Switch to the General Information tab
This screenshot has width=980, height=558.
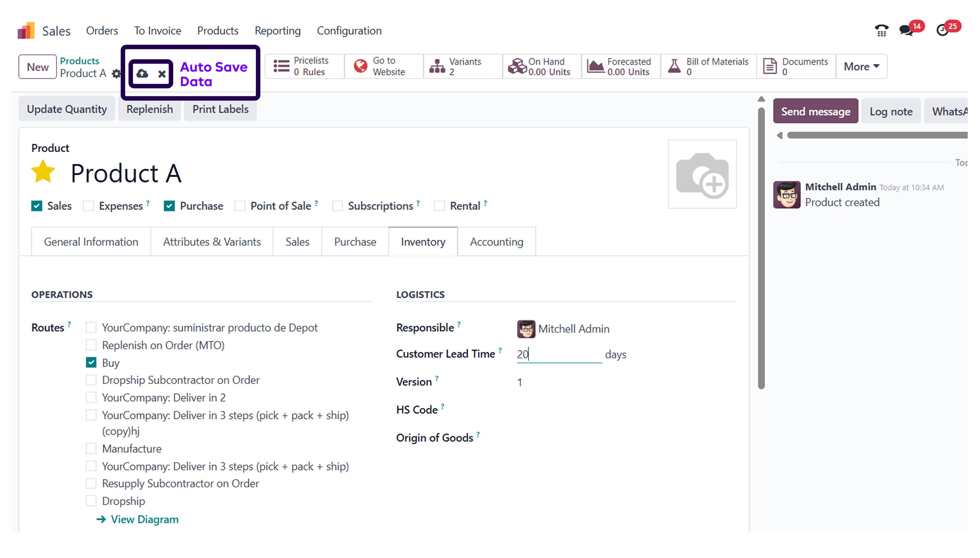[x=91, y=242]
